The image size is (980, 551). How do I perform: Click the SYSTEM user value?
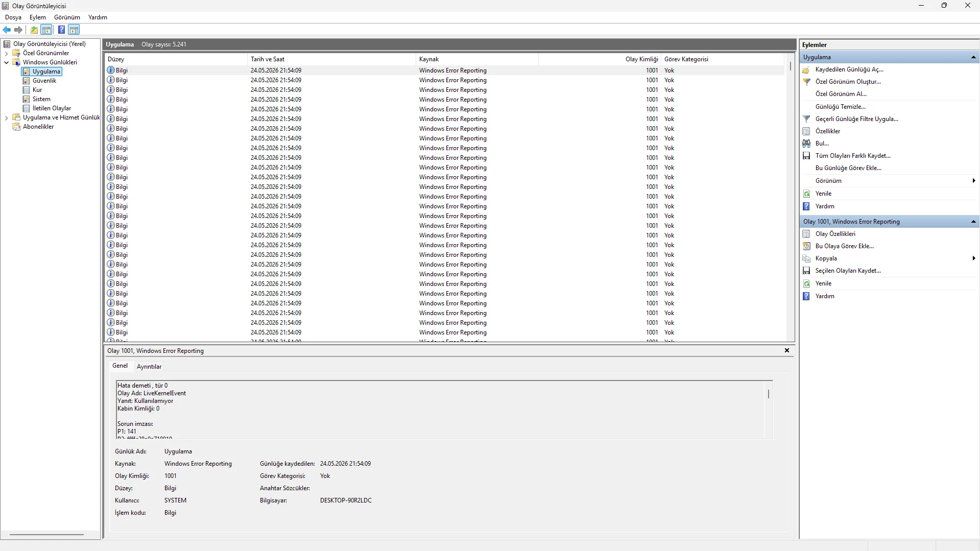coord(175,500)
